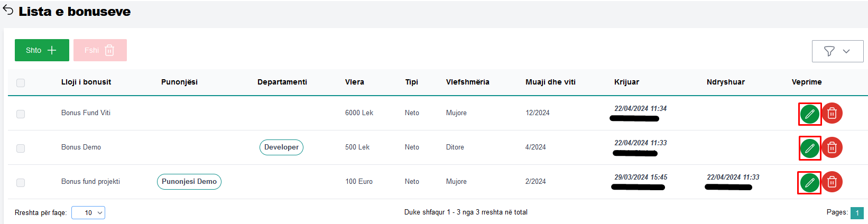Edit the Bonus Fund Viti row
Screen dimensions: 868x224
point(809,114)
